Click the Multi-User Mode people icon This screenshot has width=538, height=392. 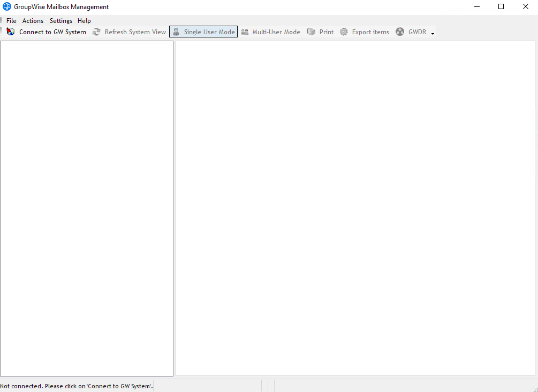pos(245,32)
